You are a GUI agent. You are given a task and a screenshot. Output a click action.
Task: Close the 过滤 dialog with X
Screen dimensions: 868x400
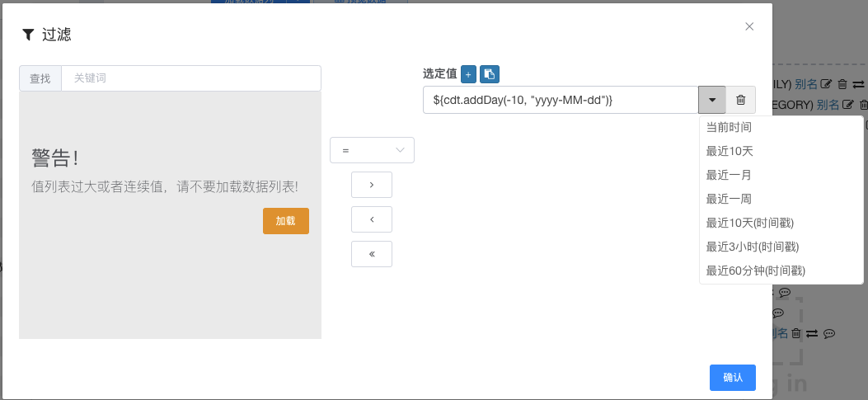pyautogui.click(x=749, y=26)
